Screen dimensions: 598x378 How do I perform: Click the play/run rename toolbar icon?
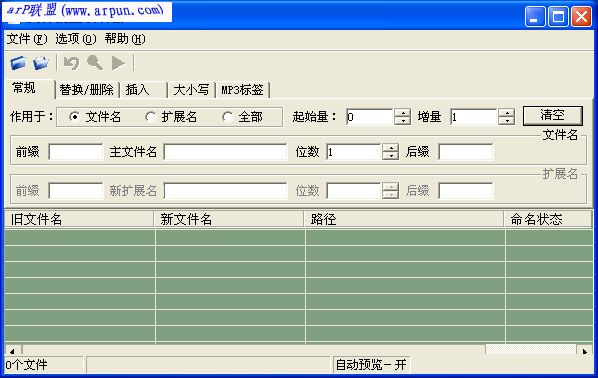click(x=118, y=63)
